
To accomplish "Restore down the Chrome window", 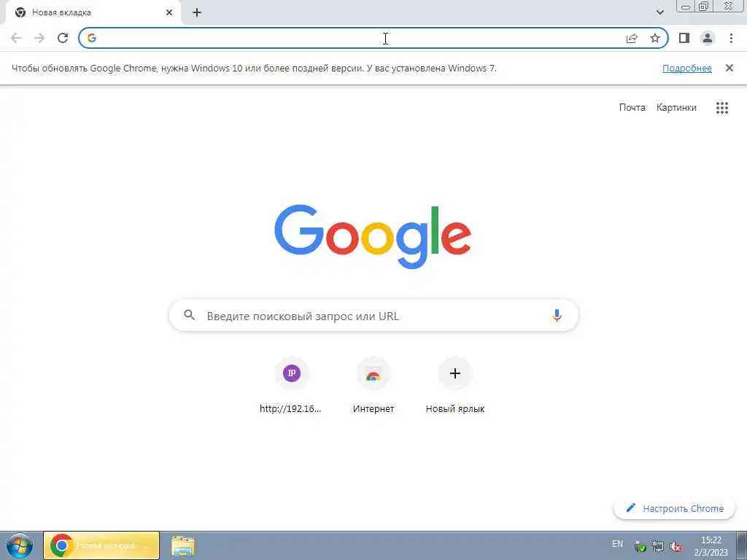I will tap(704, 7).
